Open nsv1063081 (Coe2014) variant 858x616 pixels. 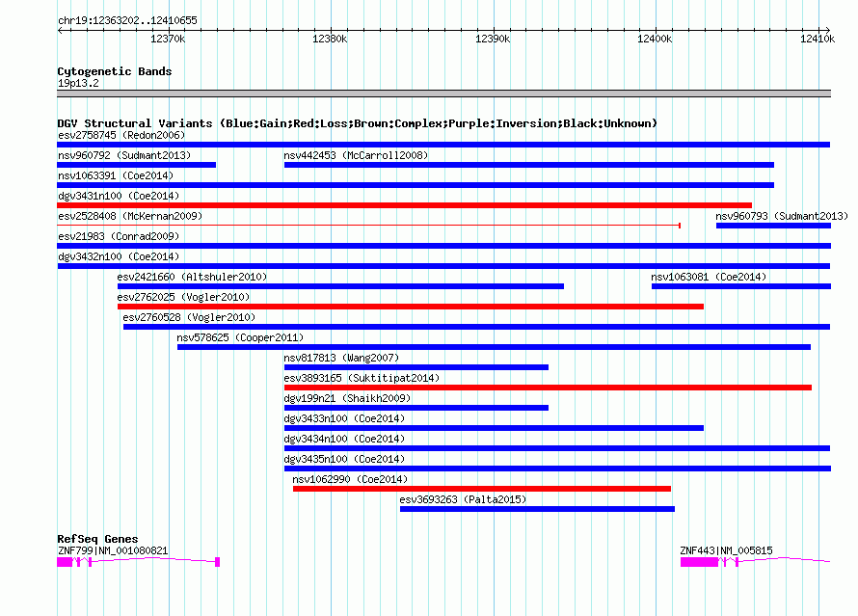(709, 277)
